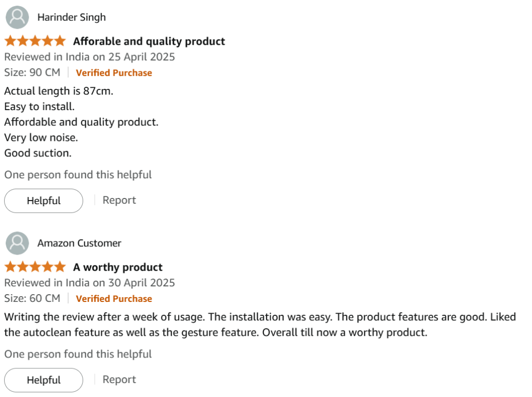The width and height of the screenshot is (532, 397).
Task: Click 'Size: 90 CM' variant label
Action: coord(32,73)
